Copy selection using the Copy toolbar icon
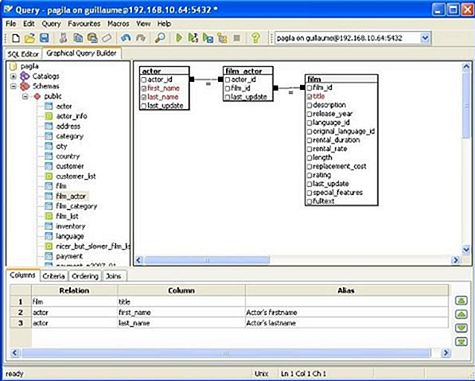 click(x=78, y=38)
